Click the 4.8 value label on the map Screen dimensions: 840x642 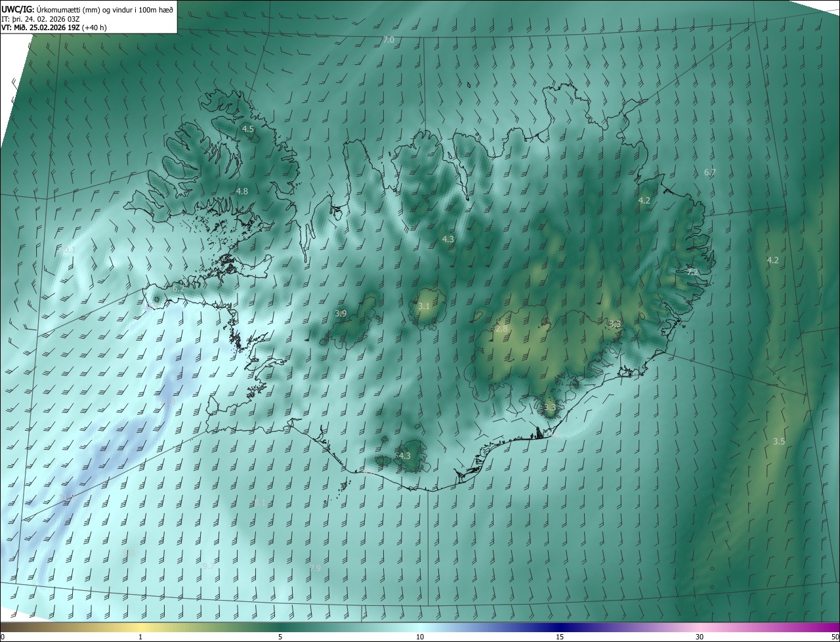pos(242,191)
